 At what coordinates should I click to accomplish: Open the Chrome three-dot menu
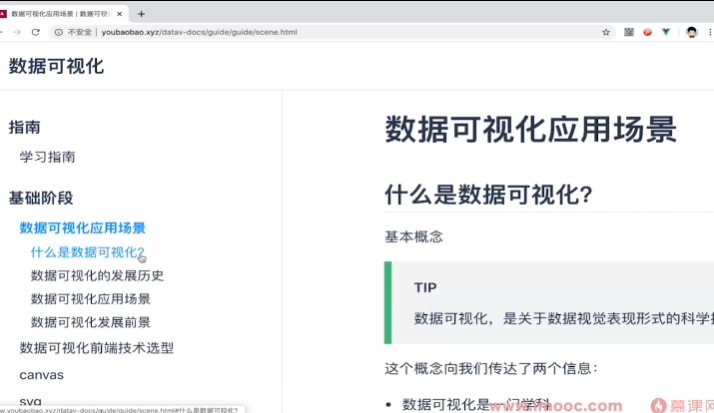tap(710, 32)
